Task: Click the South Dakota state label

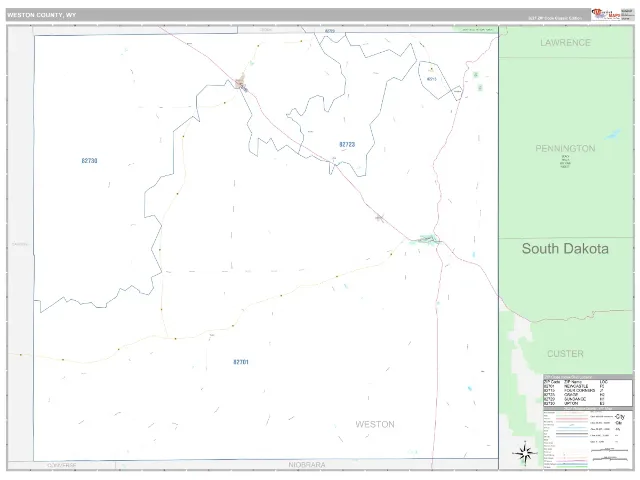Action: pyautogui.click(x=565, y=249)
